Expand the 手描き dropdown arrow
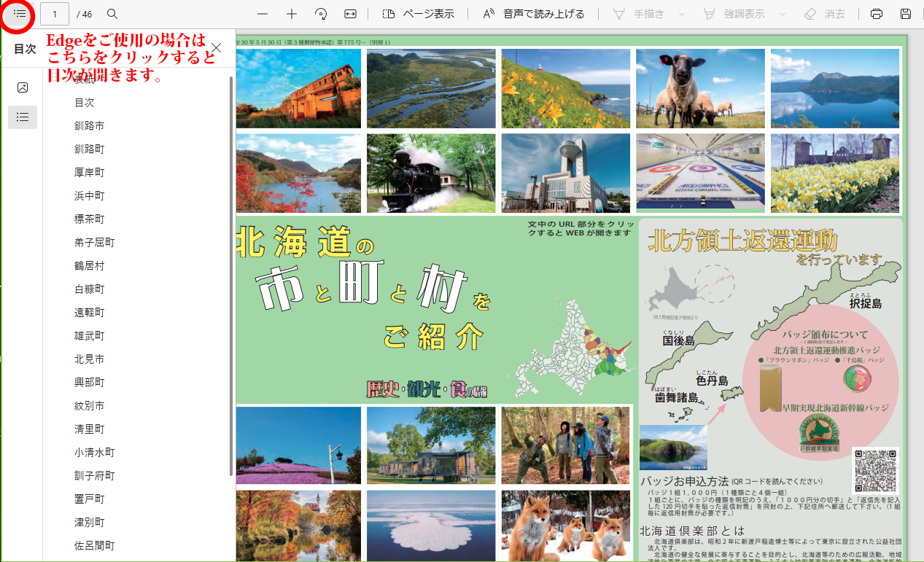The width and height of the screenshot is (924, 562). (x=682, y=14)
